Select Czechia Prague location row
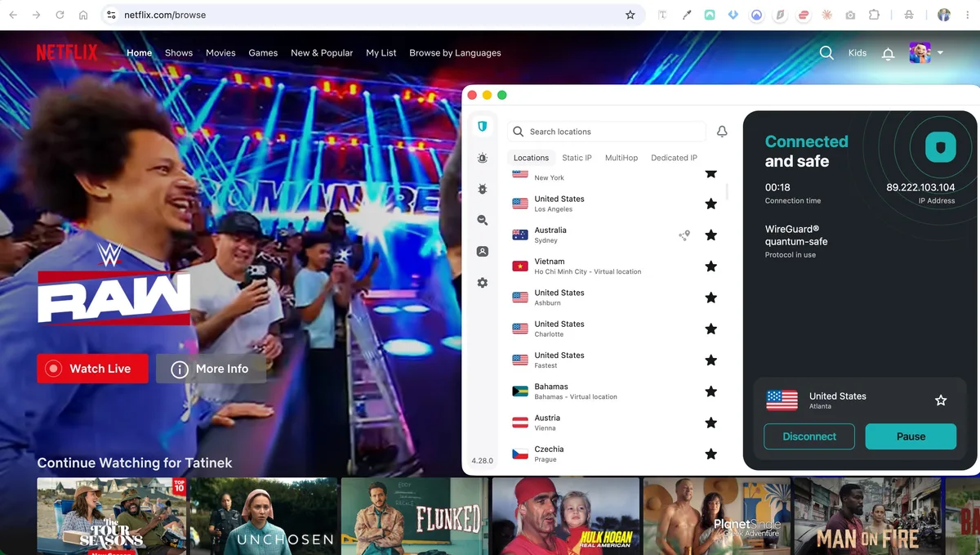This screenshot has width=980, height=555. tap(614, 454)
